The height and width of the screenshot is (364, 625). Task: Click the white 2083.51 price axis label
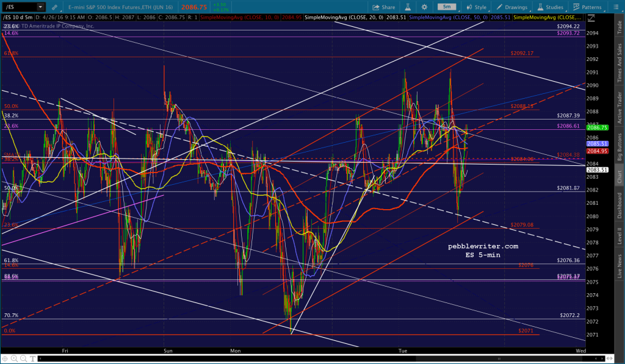597,170
